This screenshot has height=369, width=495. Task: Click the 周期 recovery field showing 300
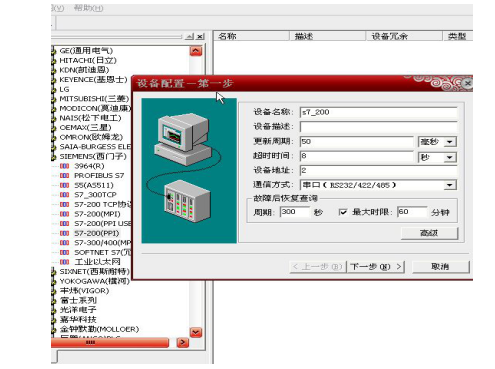click(295, 212)
